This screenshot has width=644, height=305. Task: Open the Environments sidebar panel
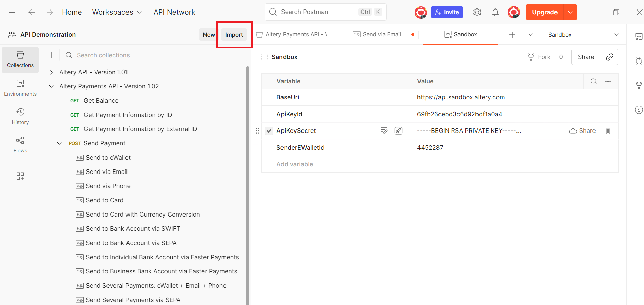point(20,88)
